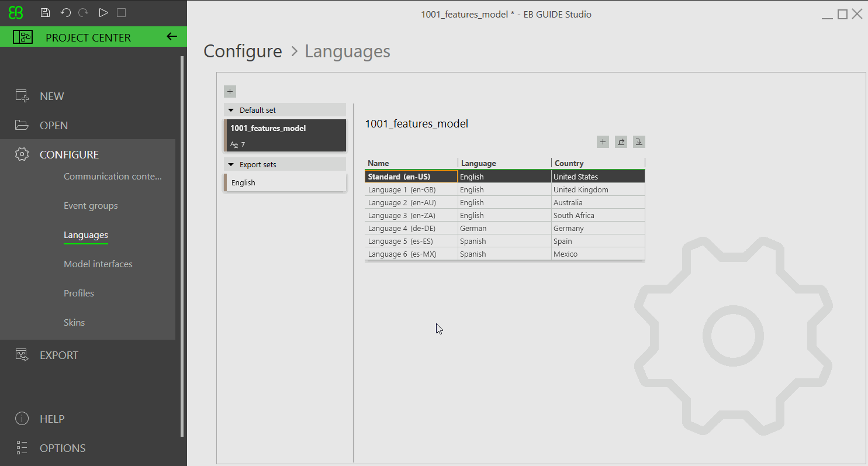868x466 pixels.
Task: Click the CONFIGURE gear icon
Action: pos(22,154)
